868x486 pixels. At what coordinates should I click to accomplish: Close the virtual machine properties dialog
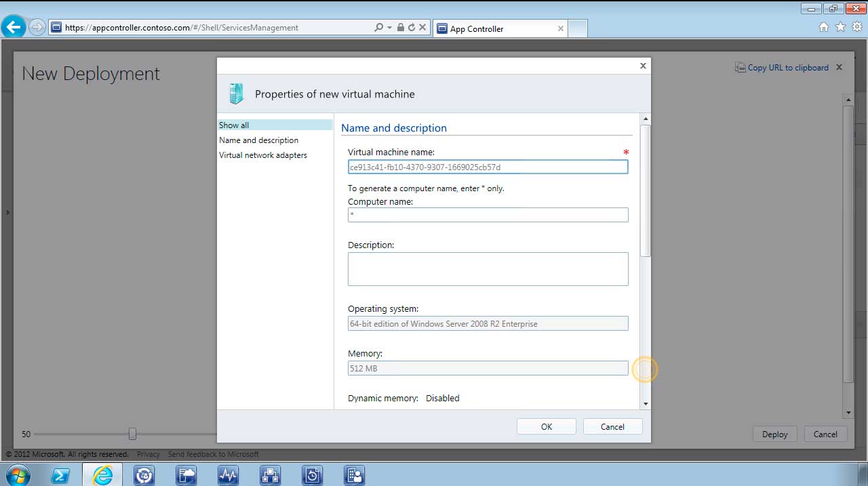[x=643, y=66]
